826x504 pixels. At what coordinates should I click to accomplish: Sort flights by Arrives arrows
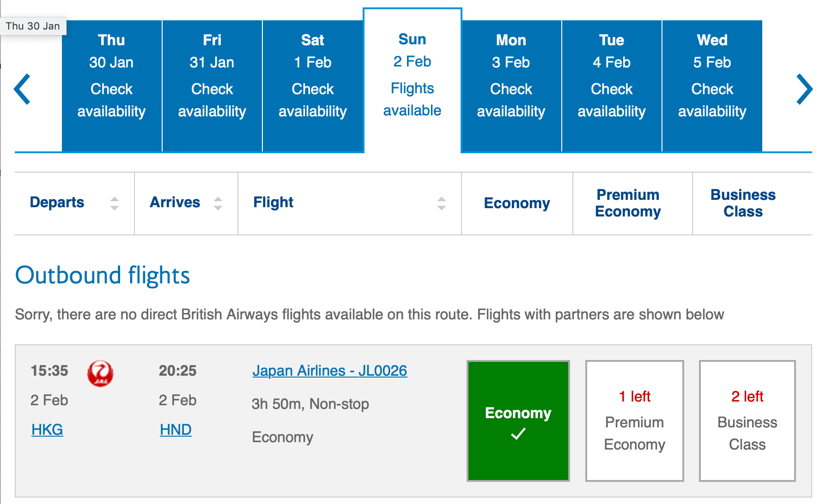coord(218,204)
